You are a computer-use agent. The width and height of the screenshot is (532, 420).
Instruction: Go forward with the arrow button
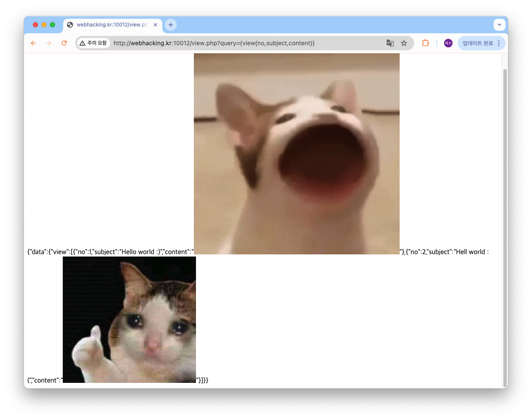pos(49,43)
